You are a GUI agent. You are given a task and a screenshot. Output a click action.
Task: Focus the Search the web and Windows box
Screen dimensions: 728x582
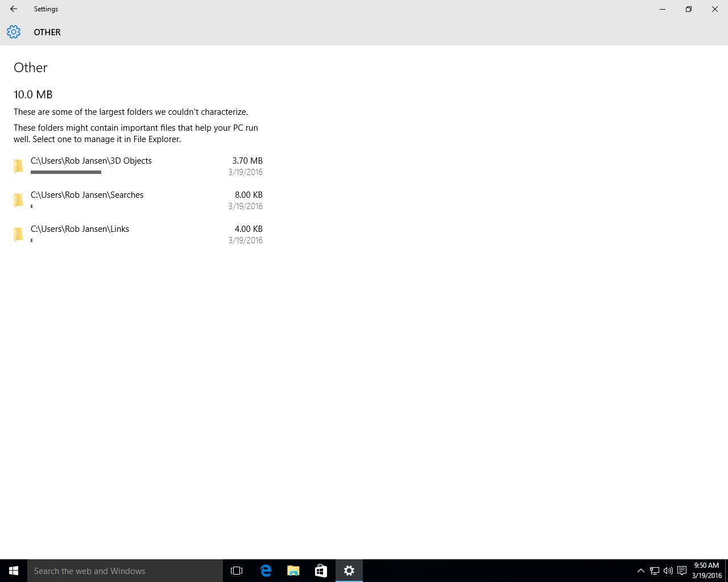coord(125,571)
